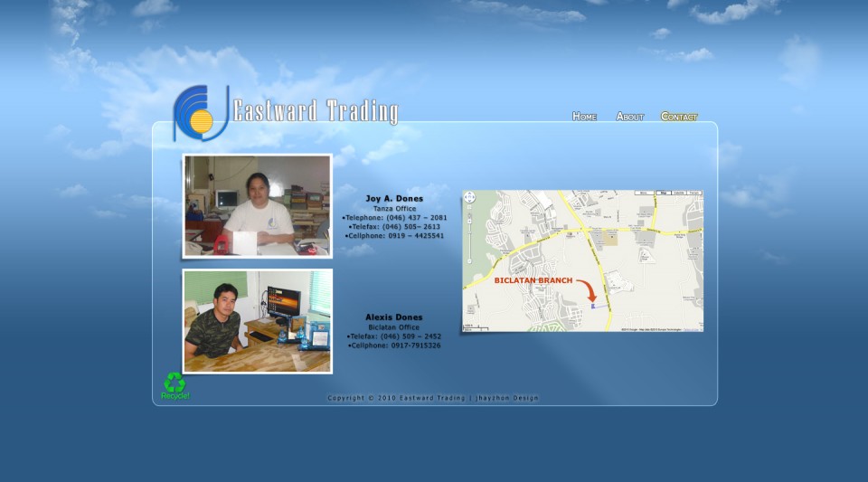This screenshot has height=482, width=868.
Task: Open Alexis Dones office photo
Action: pos(258,321)
